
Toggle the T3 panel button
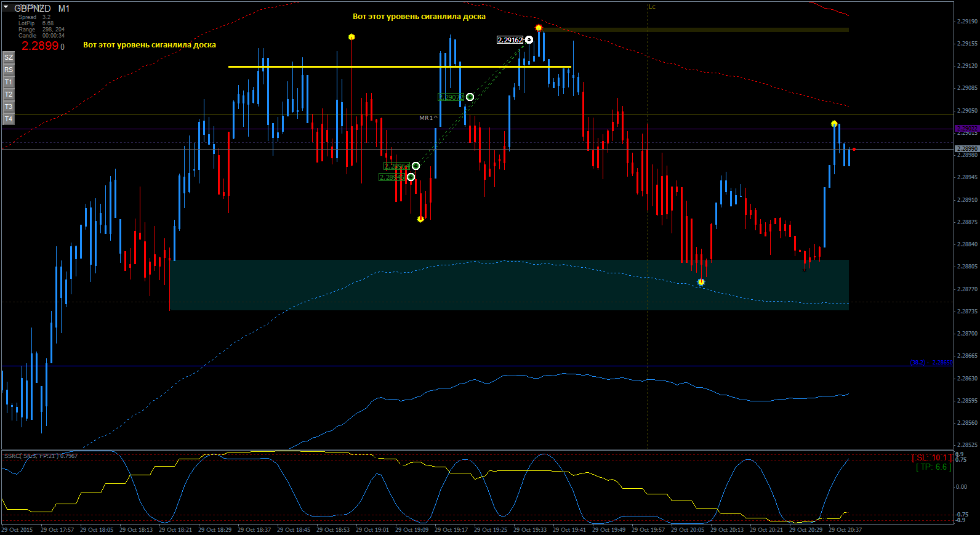[x=9, y=107]
